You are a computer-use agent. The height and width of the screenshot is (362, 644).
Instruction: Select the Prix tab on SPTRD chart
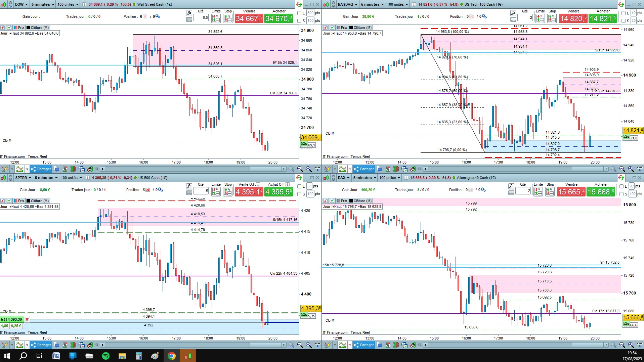19,201
